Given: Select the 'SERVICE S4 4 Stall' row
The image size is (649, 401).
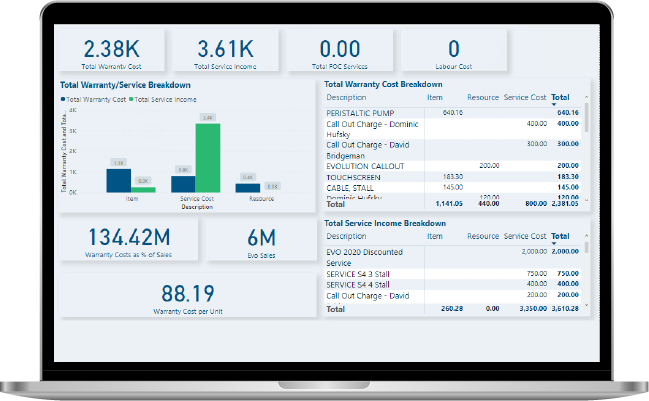Looking at the screenshot, I should point(453,284).
